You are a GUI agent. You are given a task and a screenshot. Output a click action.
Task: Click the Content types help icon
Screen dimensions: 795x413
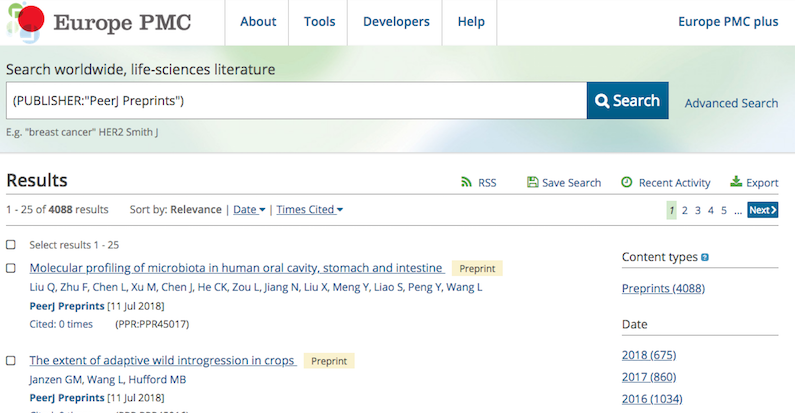(705, 257)
